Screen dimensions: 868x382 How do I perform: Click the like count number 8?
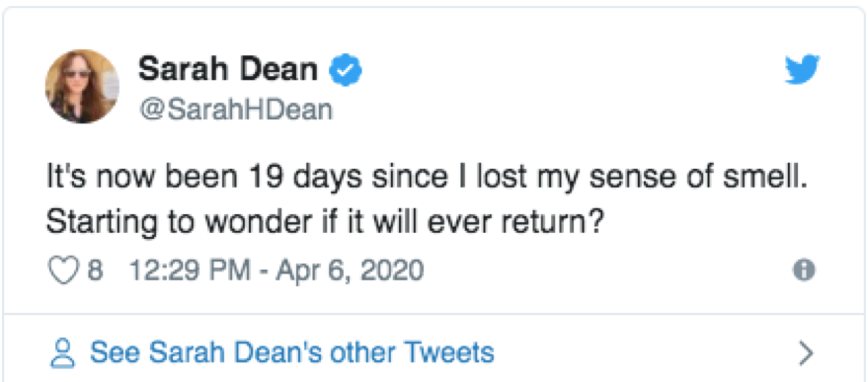click(x=95, y=270)
